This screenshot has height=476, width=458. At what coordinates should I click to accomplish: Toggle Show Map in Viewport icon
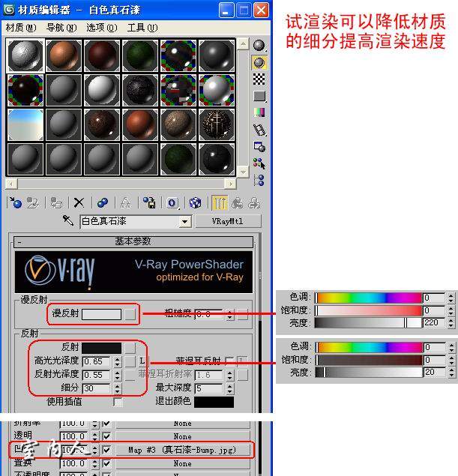click(195, 202)
